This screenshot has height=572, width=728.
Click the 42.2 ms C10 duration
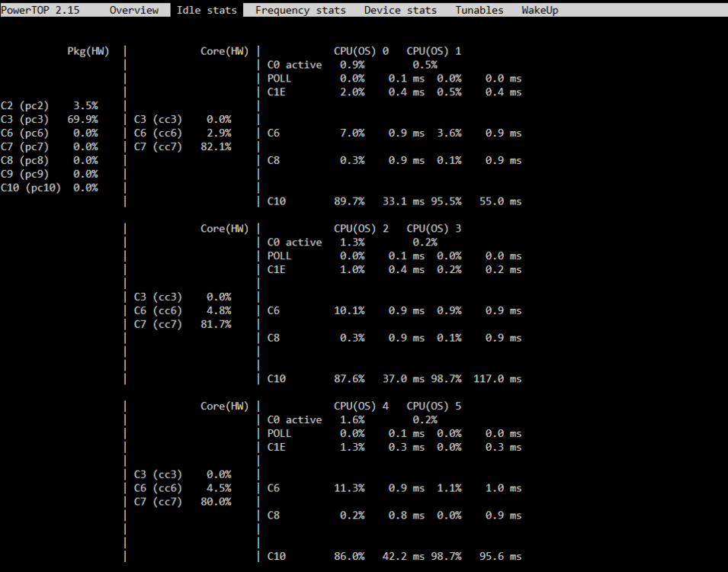pyautogui.click(x=403, y=557)
